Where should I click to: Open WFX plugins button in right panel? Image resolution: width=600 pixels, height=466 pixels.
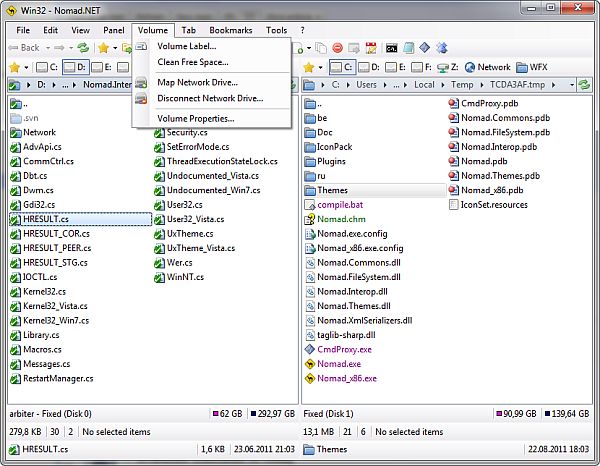pos(532,67)
